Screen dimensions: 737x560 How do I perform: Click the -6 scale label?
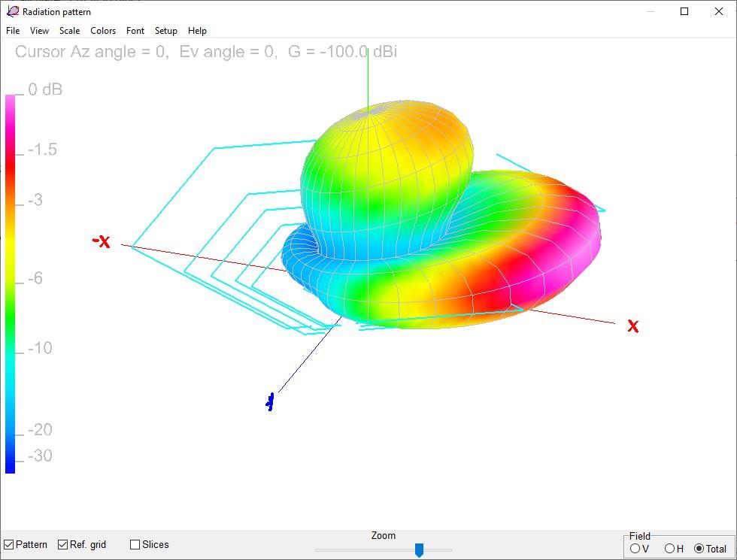point(35,278)
